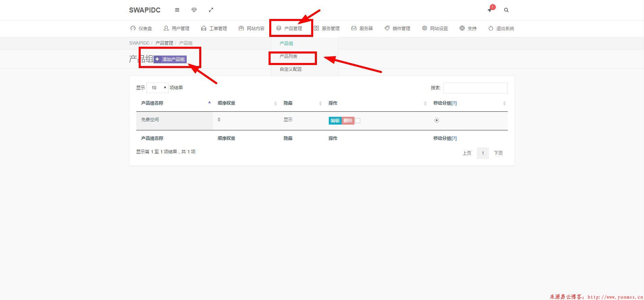
Task: Click the diamond icon in header
Action: 194,10
